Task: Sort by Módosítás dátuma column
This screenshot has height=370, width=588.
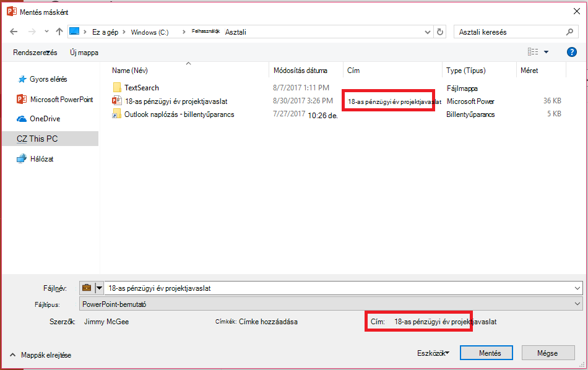Action: 300,71
